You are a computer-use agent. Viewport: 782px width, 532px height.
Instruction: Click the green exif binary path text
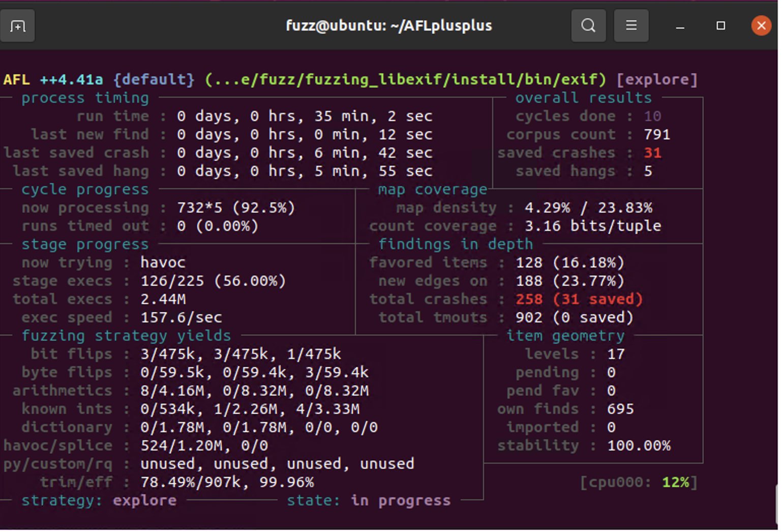[x=405, y=80]
